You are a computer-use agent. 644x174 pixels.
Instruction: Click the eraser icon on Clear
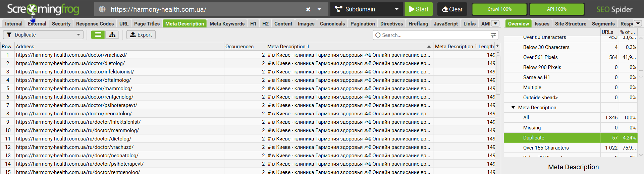pyautogui.click(x=445, y=9)
